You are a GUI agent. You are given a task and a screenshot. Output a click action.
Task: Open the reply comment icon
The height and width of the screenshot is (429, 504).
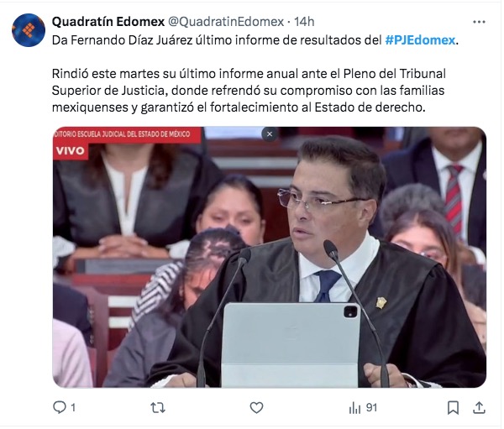click(x=60, y=407)
